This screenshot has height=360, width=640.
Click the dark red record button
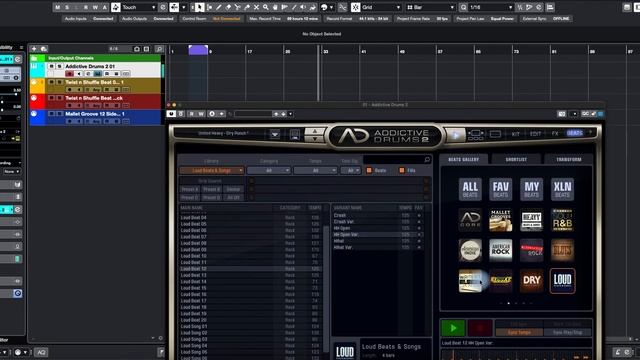[480, 328]
